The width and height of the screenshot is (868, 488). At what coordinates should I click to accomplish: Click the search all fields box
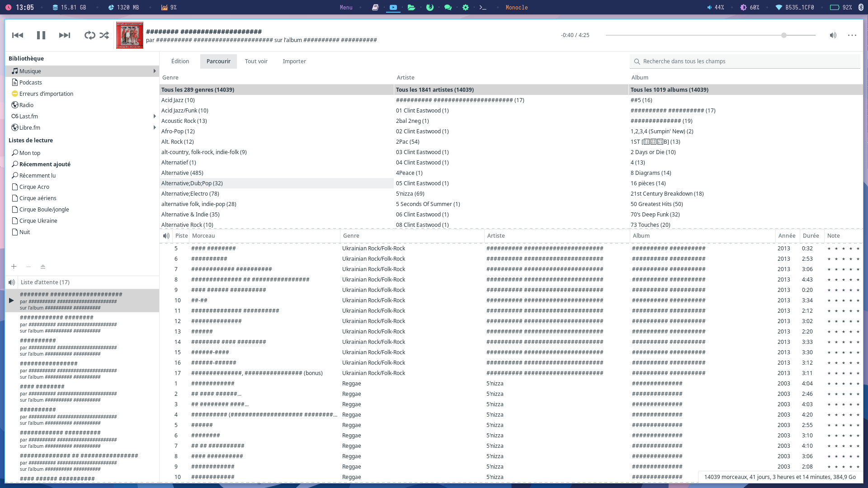[x=746, y=61]
